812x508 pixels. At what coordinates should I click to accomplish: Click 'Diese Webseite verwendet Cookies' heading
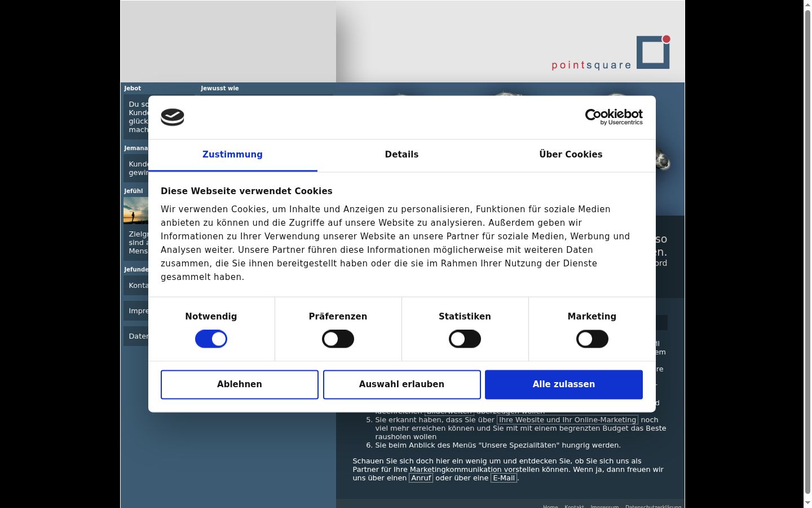[x=246, y=191]
